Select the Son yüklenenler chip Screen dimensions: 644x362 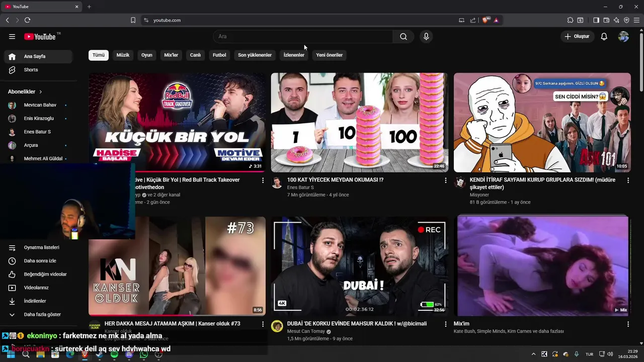point(255,55)
